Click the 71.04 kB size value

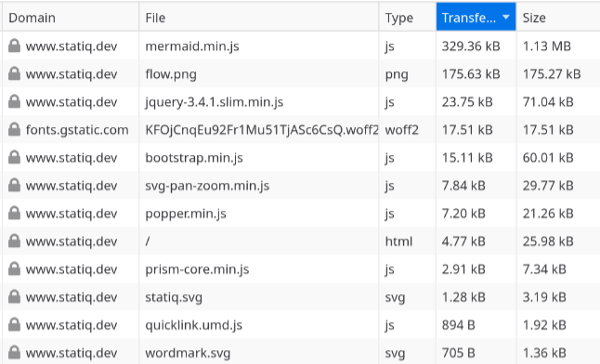[548, 102]
